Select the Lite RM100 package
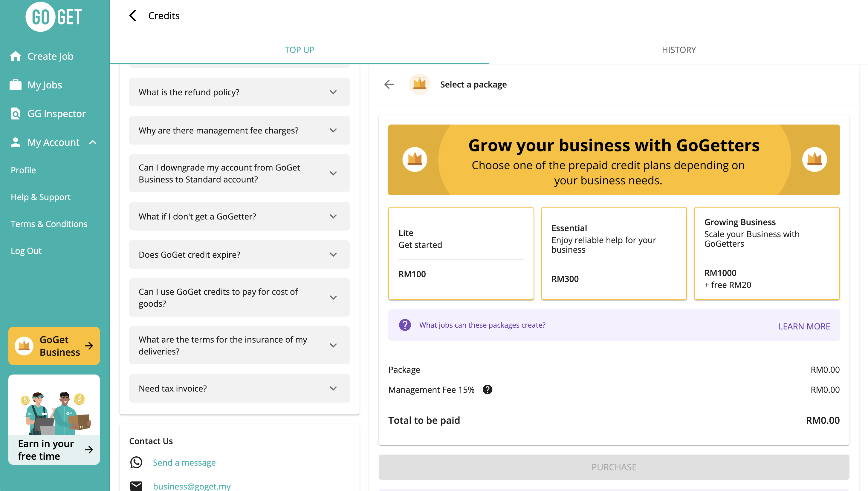868x491 pixels. [x=461, y=253]
